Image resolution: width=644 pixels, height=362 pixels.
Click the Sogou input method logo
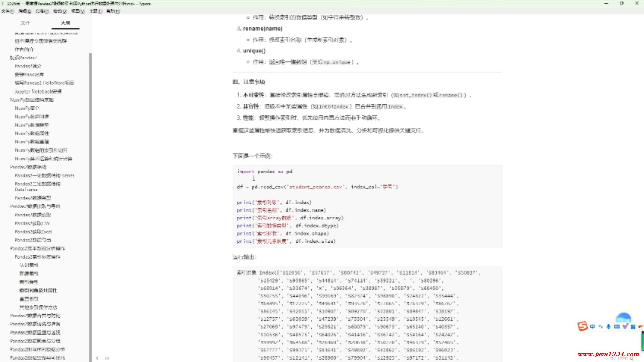pyautogui.click(x=582, y=326)
